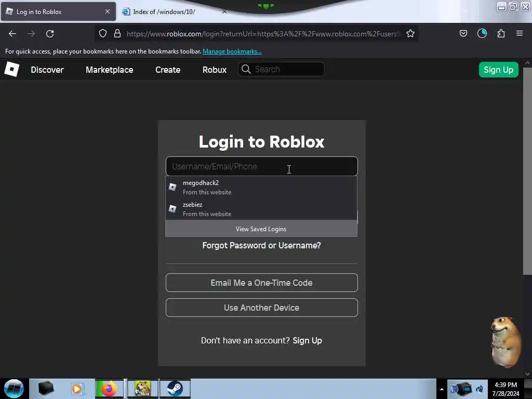Click the scrollbar up arrow
The width and height of the screenshot is (532, 399).
527,63
